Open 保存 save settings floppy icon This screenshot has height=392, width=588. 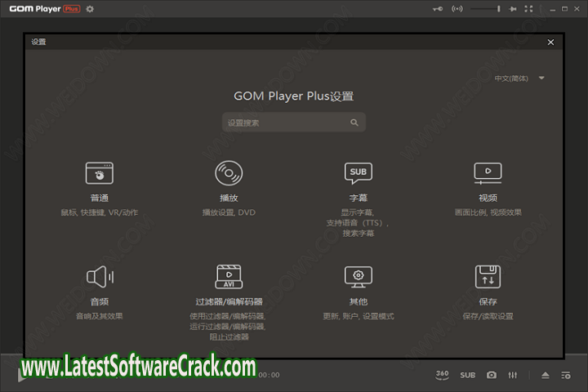[488, 277]
